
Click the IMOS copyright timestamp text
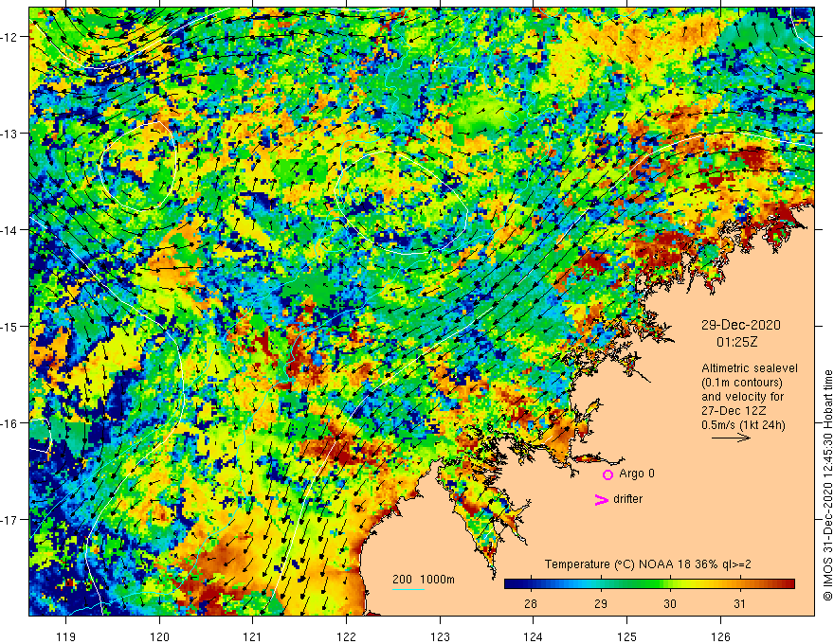pos(827,486)
